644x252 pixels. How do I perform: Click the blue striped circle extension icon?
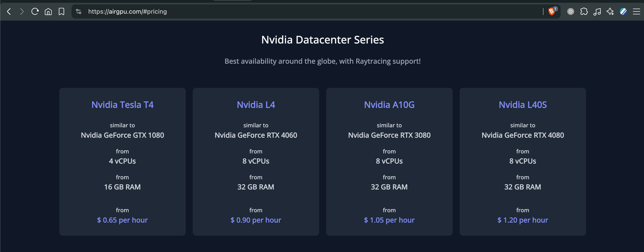pyautogui.click(x=623, y=12)
